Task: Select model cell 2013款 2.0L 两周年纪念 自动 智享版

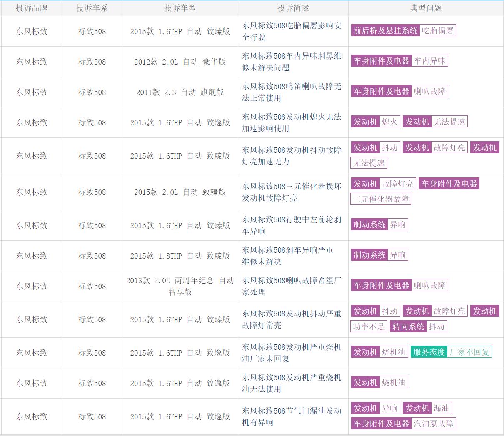Action: (x=180, y=286)
